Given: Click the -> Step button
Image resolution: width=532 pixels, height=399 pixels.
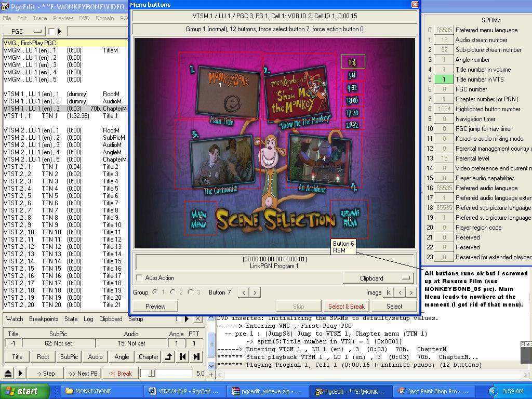Looking at the screenshot, I should (x=46, y=374).
